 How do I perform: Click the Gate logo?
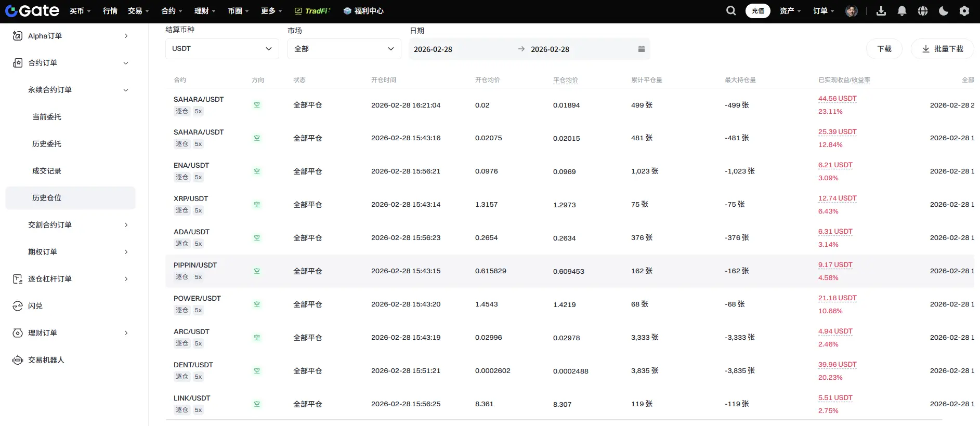[x=32, y=11]
